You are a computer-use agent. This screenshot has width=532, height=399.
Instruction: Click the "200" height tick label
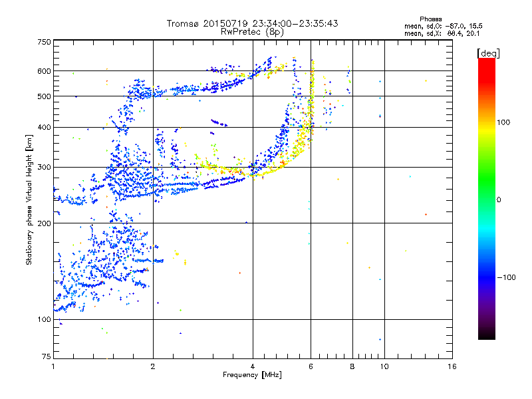[x=44, y=223]
